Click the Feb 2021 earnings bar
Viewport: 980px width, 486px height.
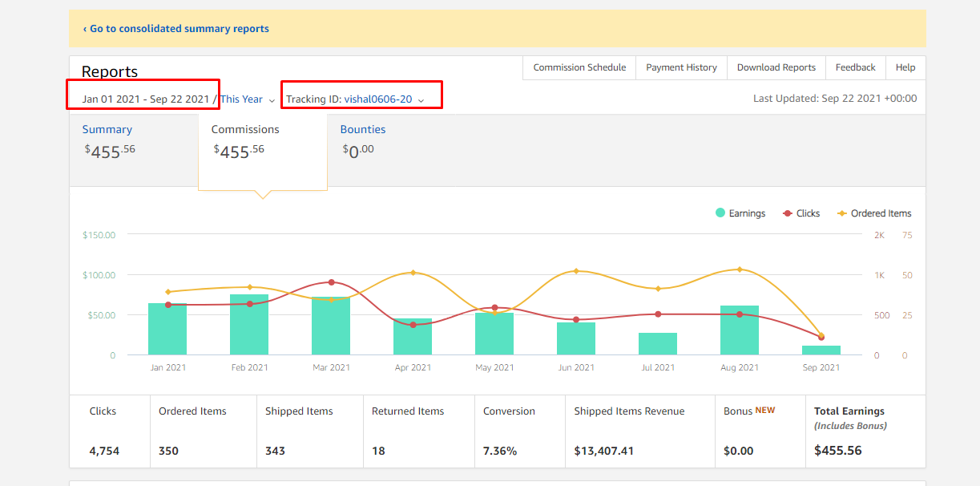(249, 325)
